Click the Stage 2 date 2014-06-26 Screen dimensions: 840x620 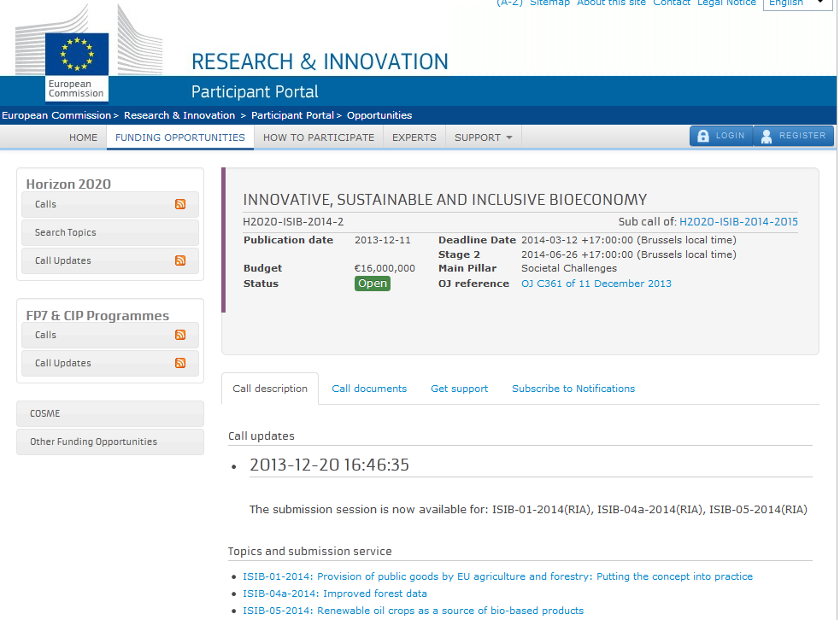pyautogui.click(x=629, y=254)
